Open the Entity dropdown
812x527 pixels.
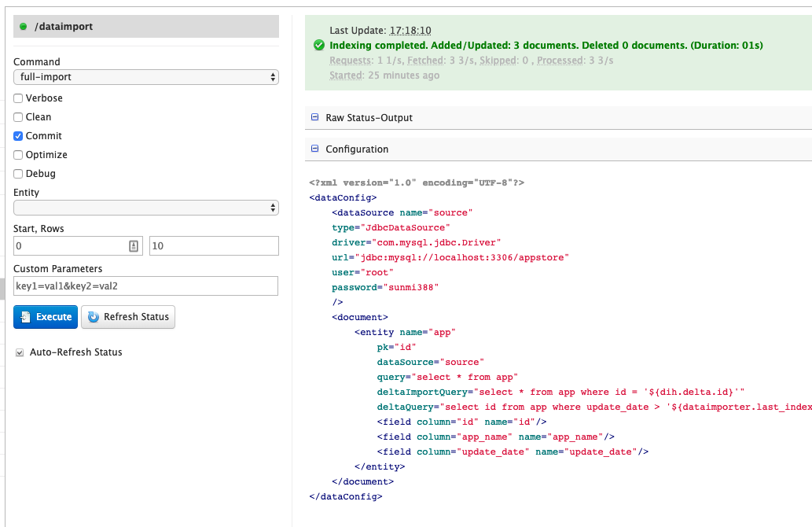tap(146, 208)
